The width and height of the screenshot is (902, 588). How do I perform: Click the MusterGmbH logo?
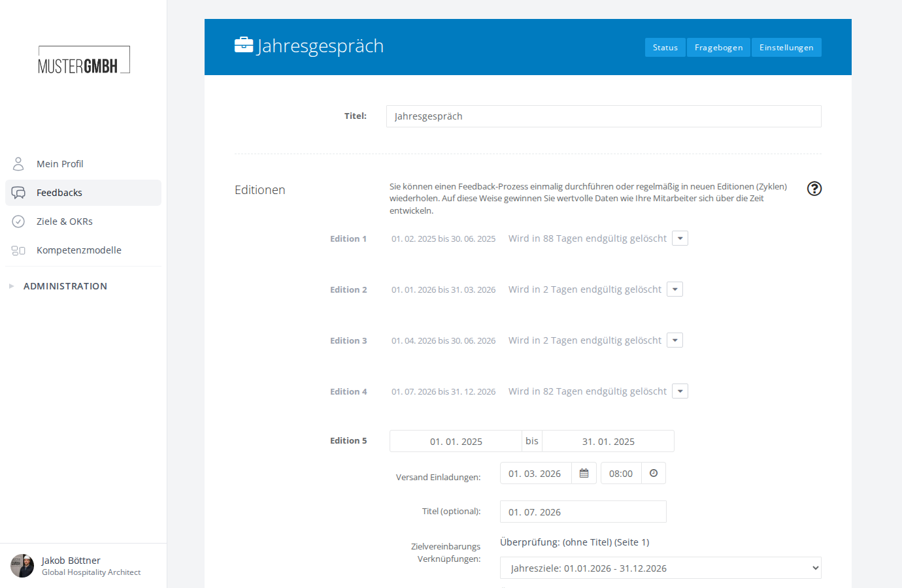pos(84,59)
